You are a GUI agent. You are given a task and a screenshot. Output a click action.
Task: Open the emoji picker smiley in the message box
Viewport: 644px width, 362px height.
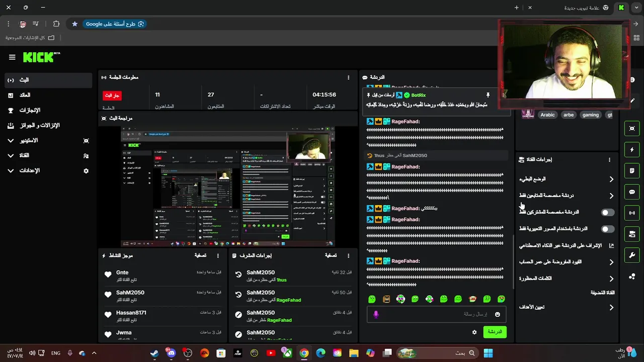498,314
